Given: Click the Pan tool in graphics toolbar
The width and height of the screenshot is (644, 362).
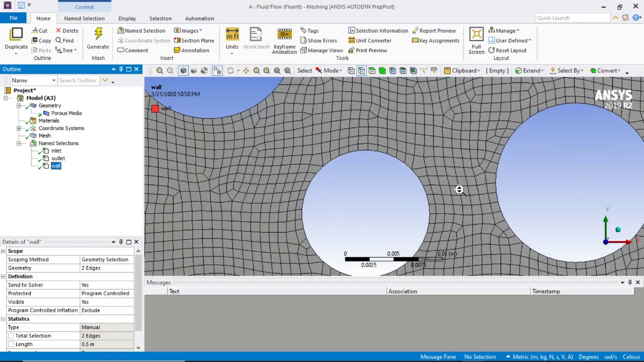Looking at the screenshot, I should [x=246, y=71].
